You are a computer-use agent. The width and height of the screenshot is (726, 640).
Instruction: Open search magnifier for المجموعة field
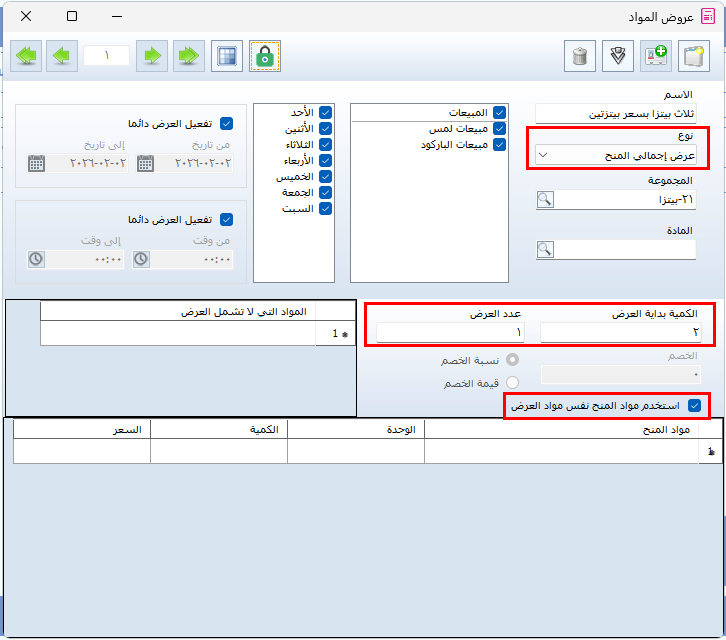coord(545,200)
